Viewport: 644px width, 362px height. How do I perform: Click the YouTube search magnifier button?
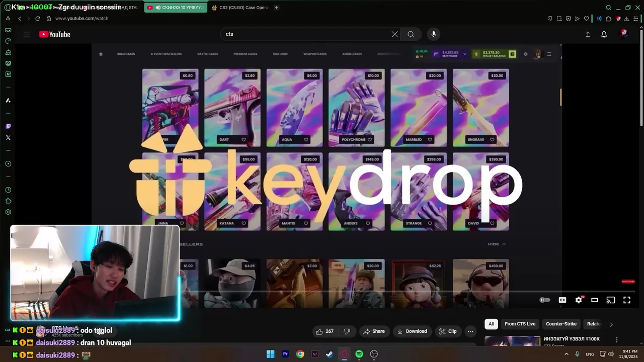411,34
